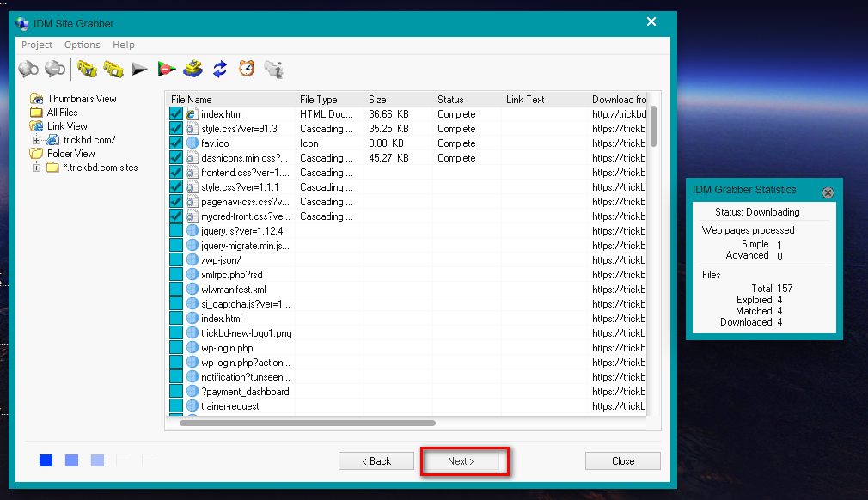Screen dimensions: 868x500
Task: Click the globe icon beside fav.ico
Action: [x=193, y=143]
